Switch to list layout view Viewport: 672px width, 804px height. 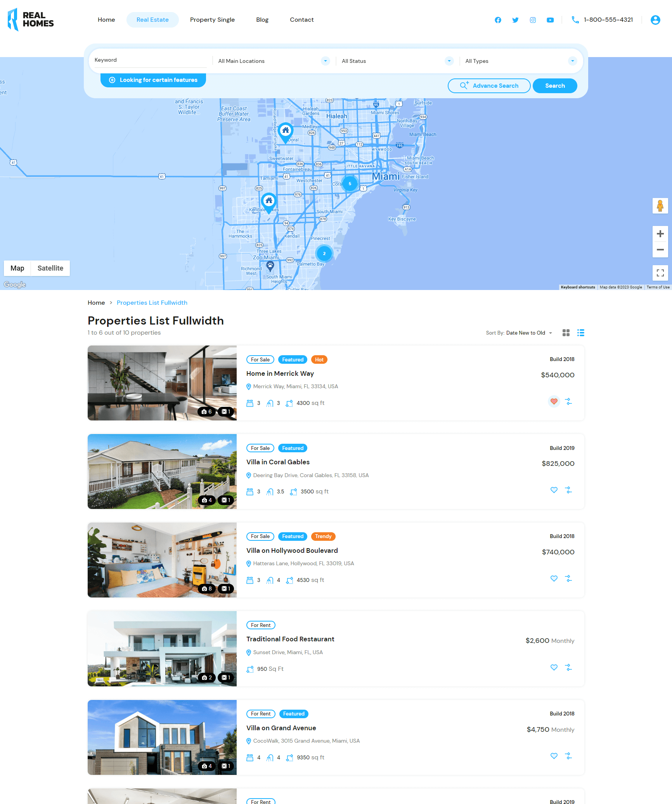[x=581, y=333]
